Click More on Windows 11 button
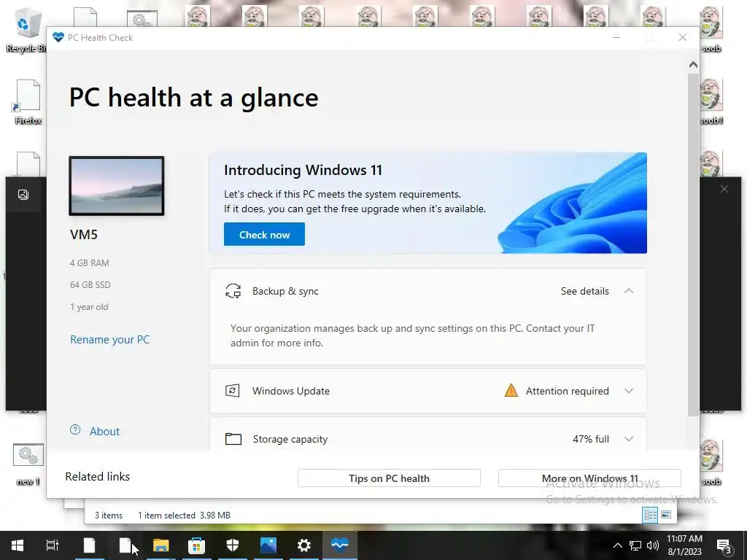Screen dimensions: 747x560 589,478
